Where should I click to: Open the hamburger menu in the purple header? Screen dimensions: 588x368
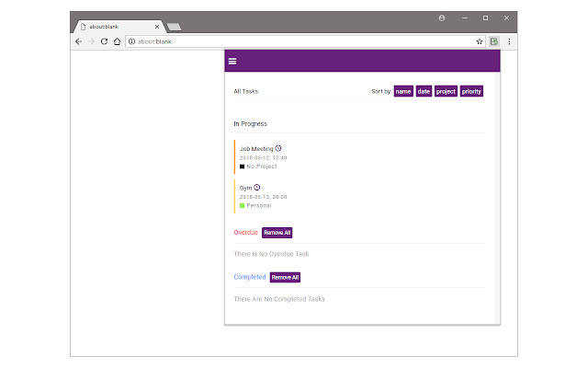(x=232, y=62)
